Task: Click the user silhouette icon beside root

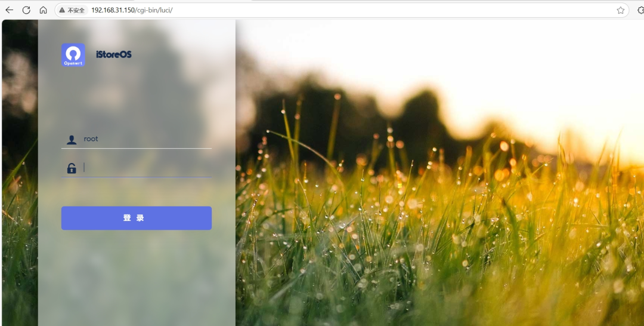Action: [72, 140]
